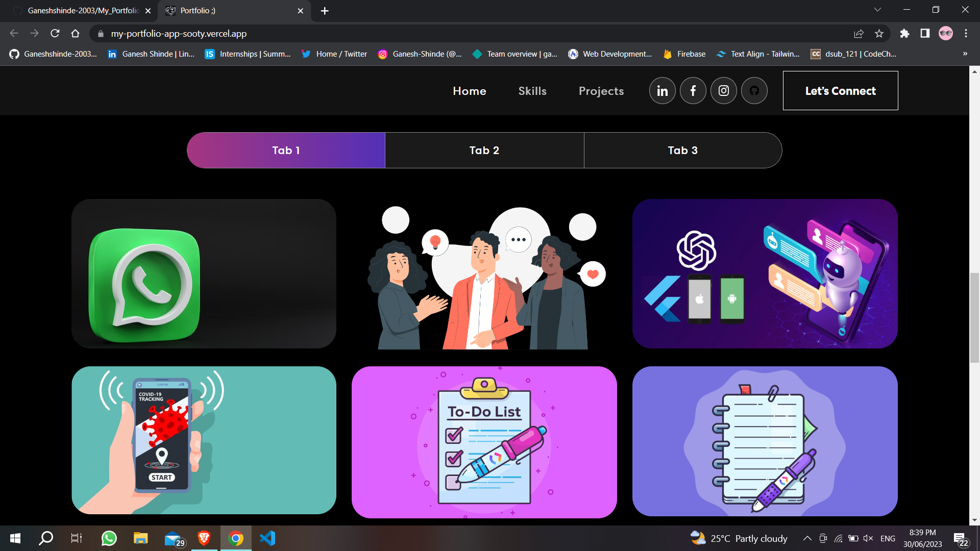The image size is (980, 551).
Task: Open Chrome's three-dot menu
Action: click(x=966, y=33)
